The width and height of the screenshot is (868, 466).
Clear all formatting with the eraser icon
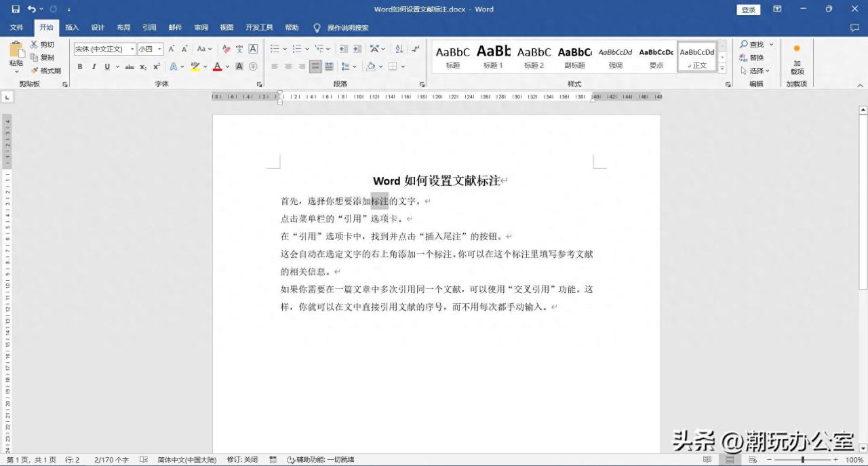coord(226,49)
